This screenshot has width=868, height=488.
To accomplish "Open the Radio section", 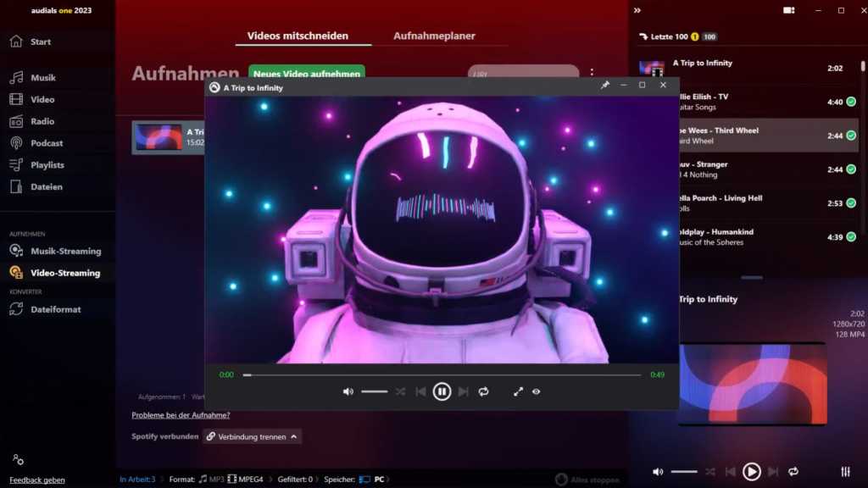I will coord(32,121).
